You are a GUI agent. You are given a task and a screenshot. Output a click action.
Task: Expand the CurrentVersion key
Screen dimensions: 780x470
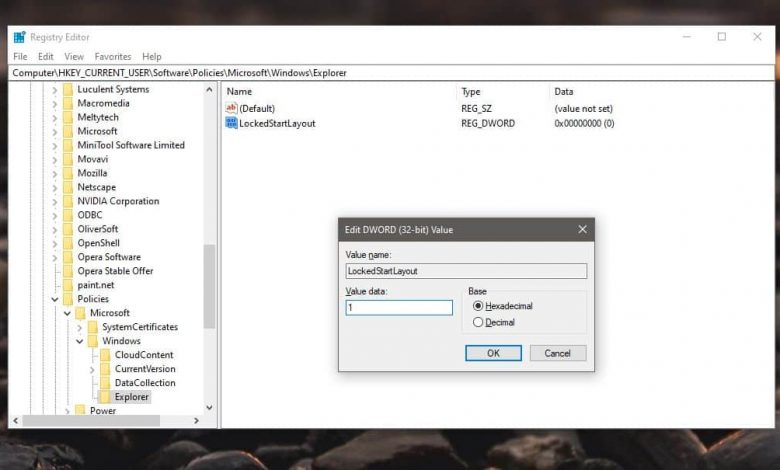click(x=92, y=369)
